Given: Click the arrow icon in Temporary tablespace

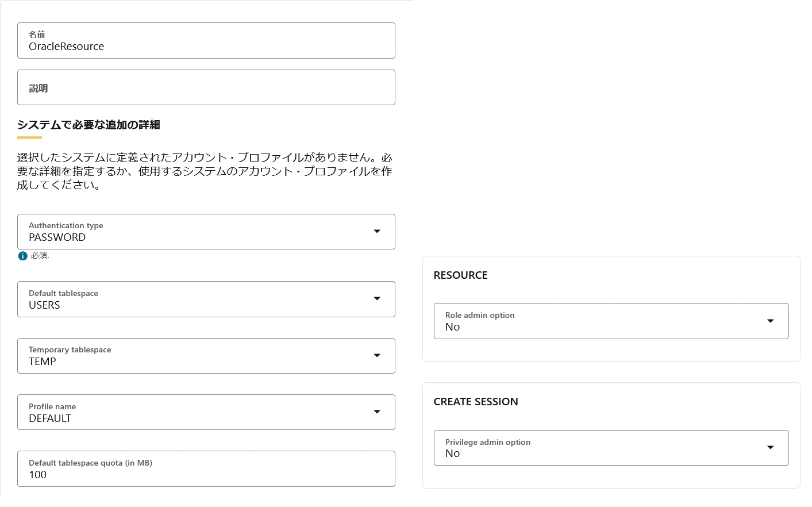Looking at the screenshot, I should (377, 355).
